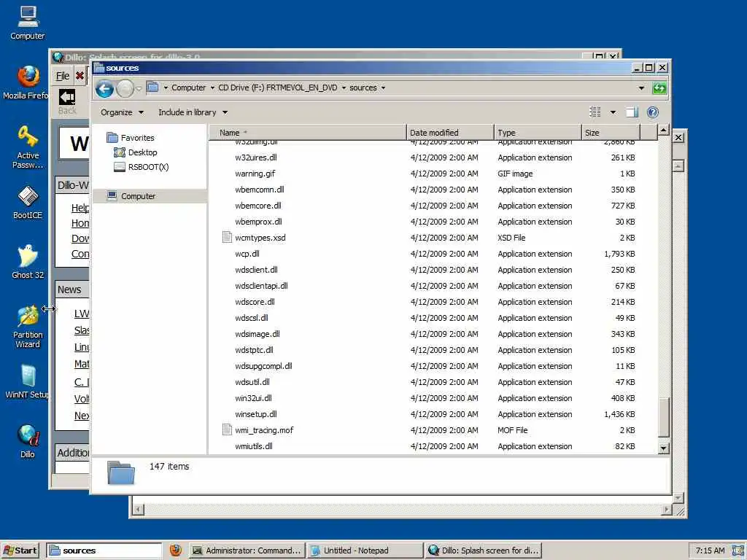This screenshot has height=560, width=747.
Task: Click the file list scroll down arrow
Action: click(664, 448)
